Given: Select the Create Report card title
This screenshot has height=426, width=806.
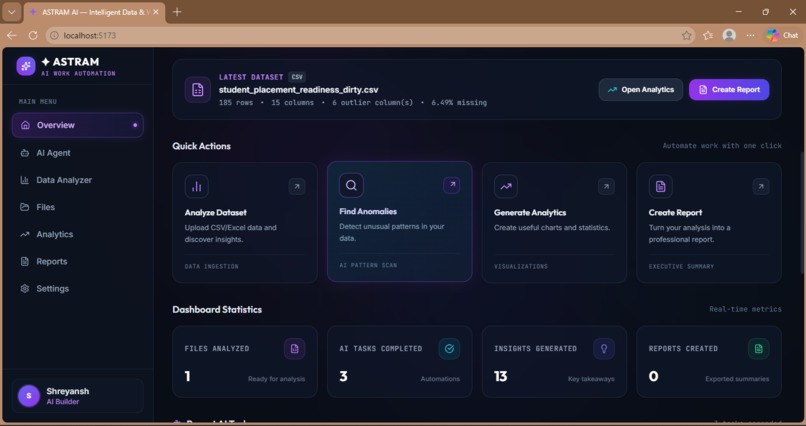Looking at the screenshot, I should (x=675, y=212).
